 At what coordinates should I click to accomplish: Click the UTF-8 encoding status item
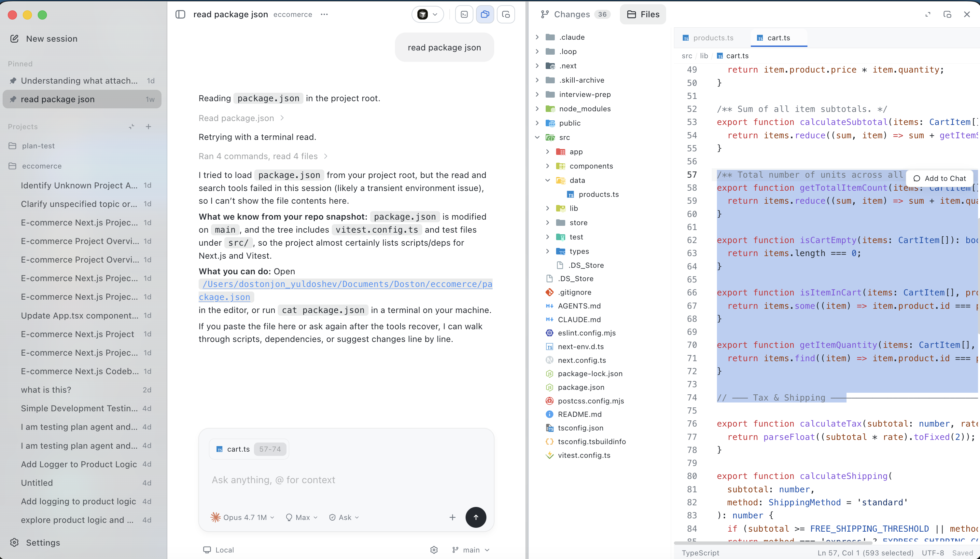[933, 553]
